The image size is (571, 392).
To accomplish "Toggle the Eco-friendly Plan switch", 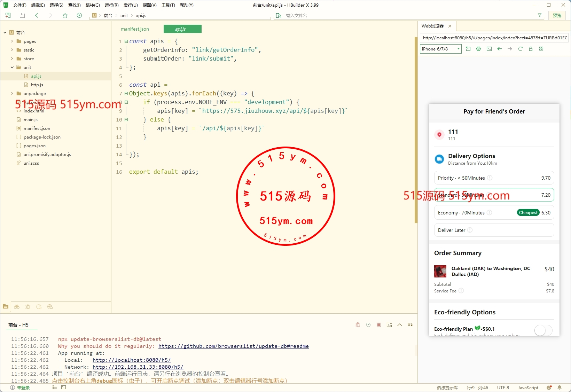I will pyautogui.click(x=543, y=330).
